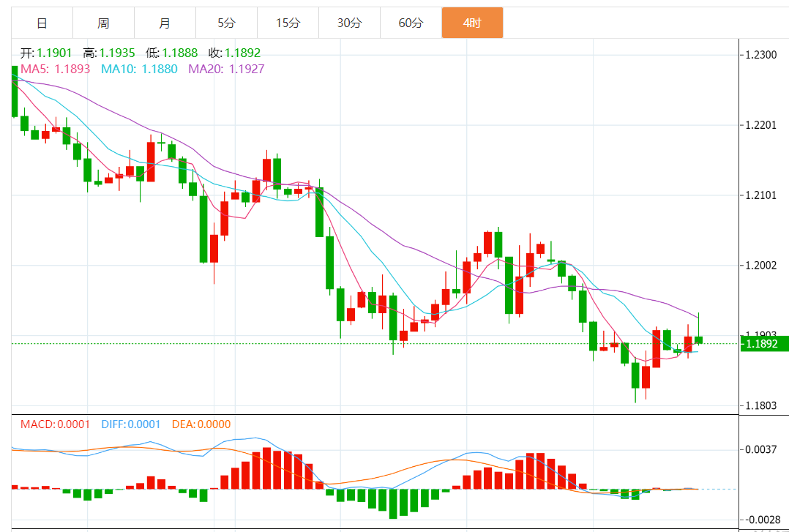Click the DIFF: 0.0001 indicator value

131,424
